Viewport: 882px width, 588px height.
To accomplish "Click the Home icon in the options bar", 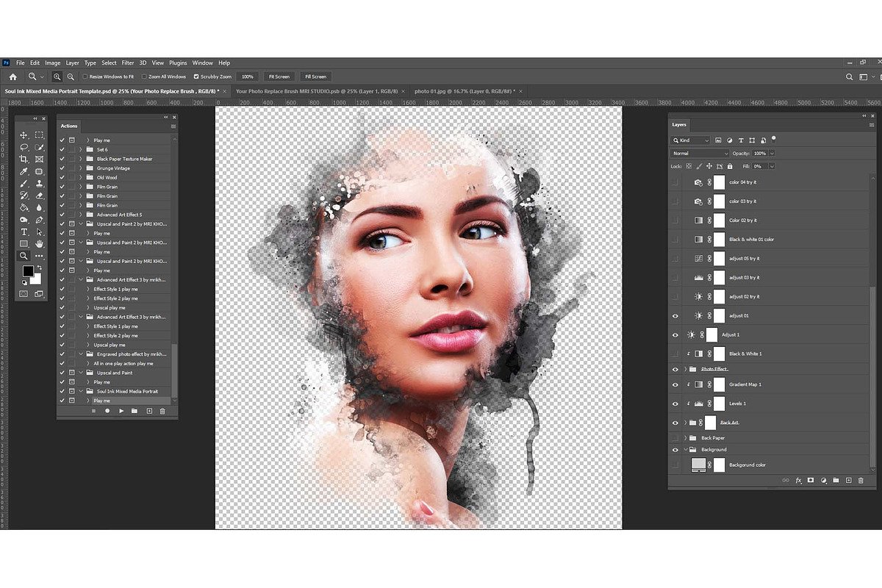I will pos(12,76).
